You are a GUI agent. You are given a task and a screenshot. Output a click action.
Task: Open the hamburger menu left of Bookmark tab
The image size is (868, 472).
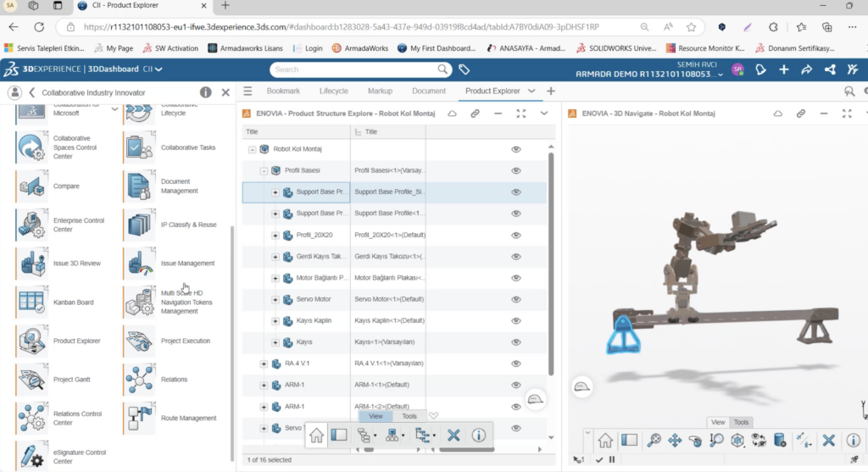[248, 91]
